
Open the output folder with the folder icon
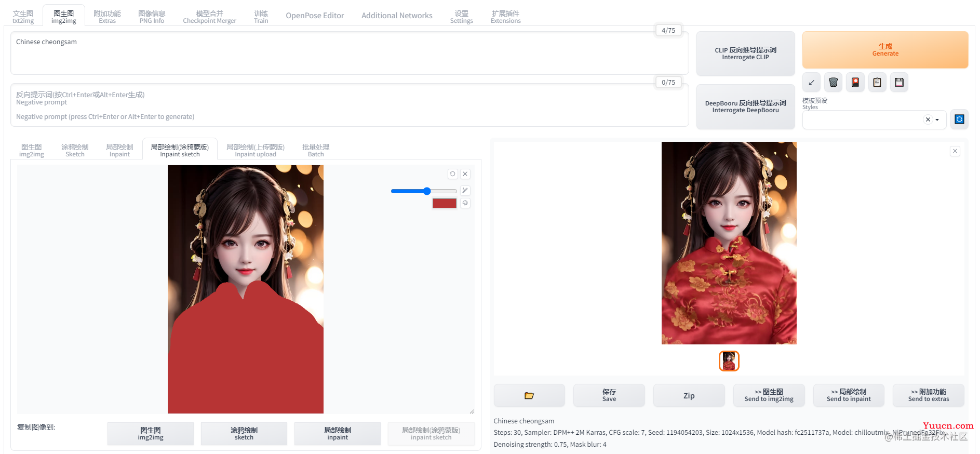(x=529, y=395)
